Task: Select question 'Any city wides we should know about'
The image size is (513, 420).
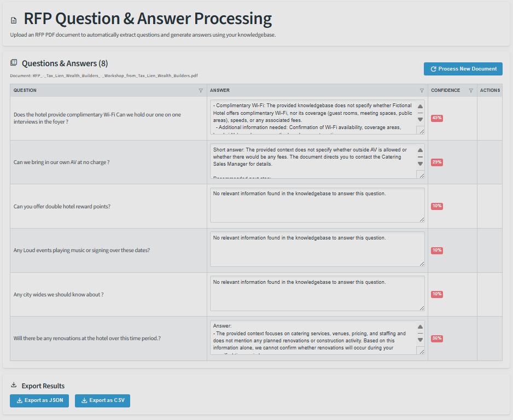Action: pyautogui.click(x=59, y=294)
